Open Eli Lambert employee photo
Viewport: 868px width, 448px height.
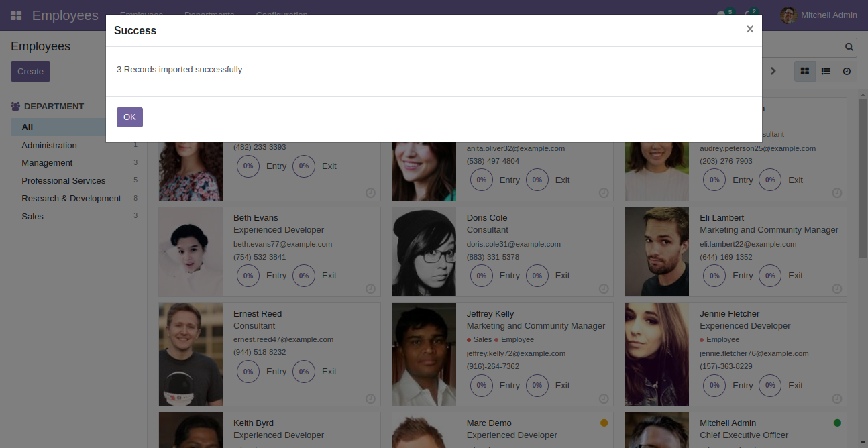[657, 251]
